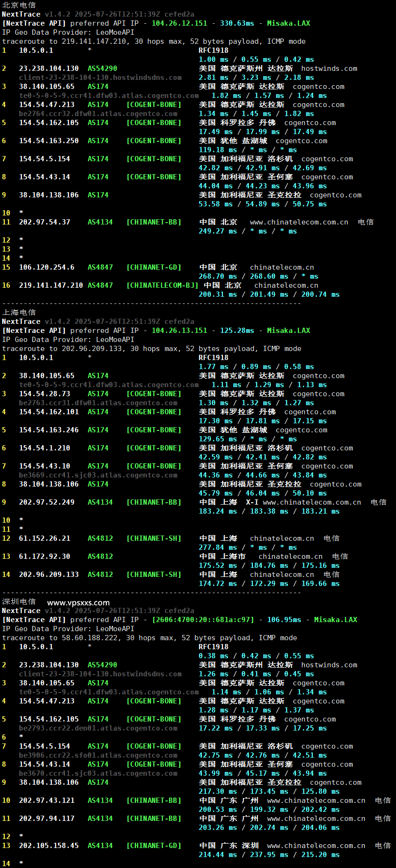
Task: Select the 北京电信 section header
Action: point(19,5)
